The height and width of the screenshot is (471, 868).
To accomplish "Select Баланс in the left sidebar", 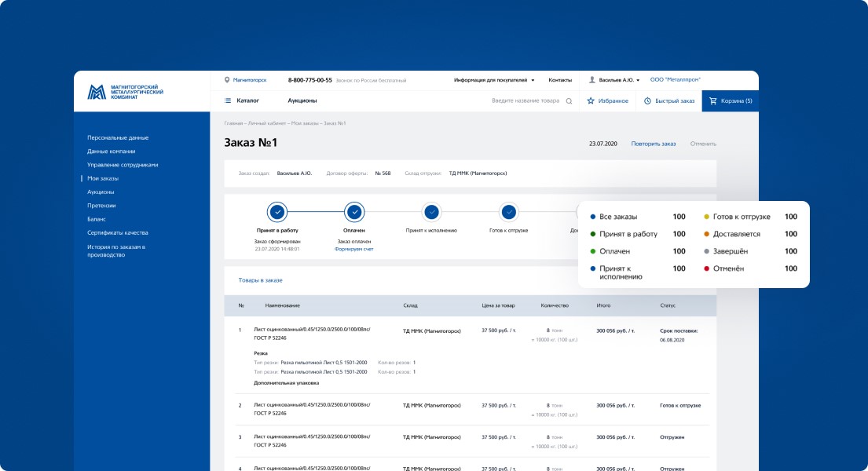I will (x=97, y=219).
